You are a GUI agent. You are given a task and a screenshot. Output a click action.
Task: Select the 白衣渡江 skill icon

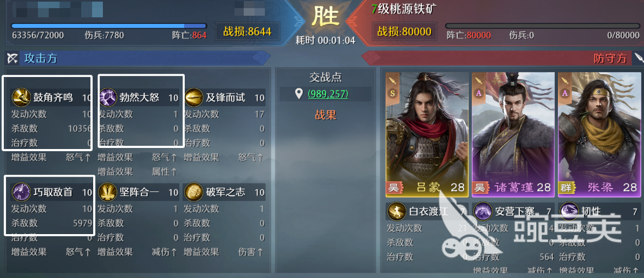click(397, 211)
